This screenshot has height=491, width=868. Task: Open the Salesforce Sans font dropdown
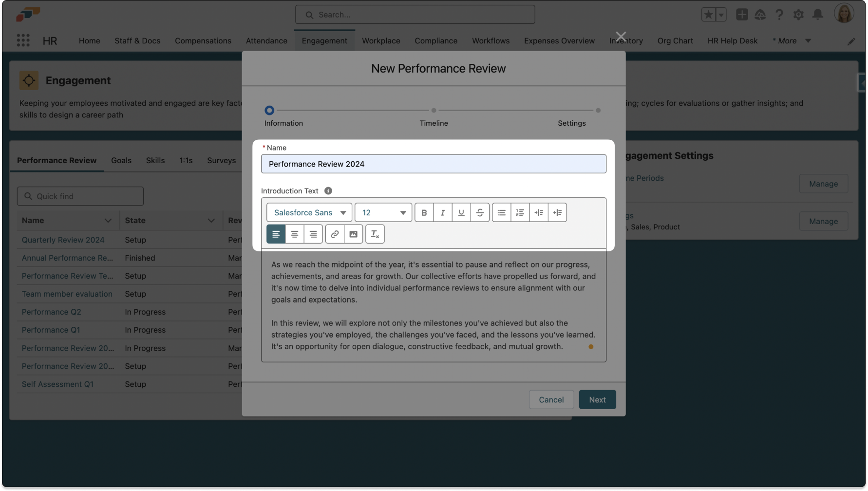click(309, 212)
